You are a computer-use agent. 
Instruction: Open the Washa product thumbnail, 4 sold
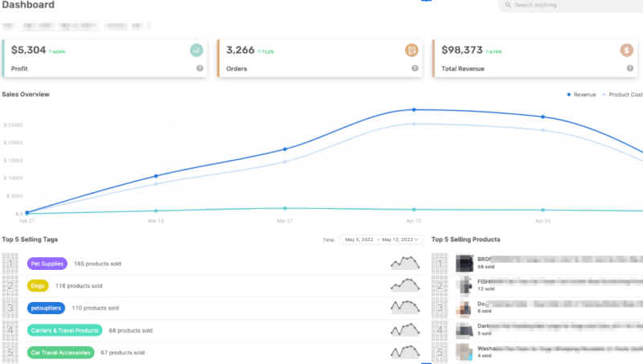[x=465, y=353]
